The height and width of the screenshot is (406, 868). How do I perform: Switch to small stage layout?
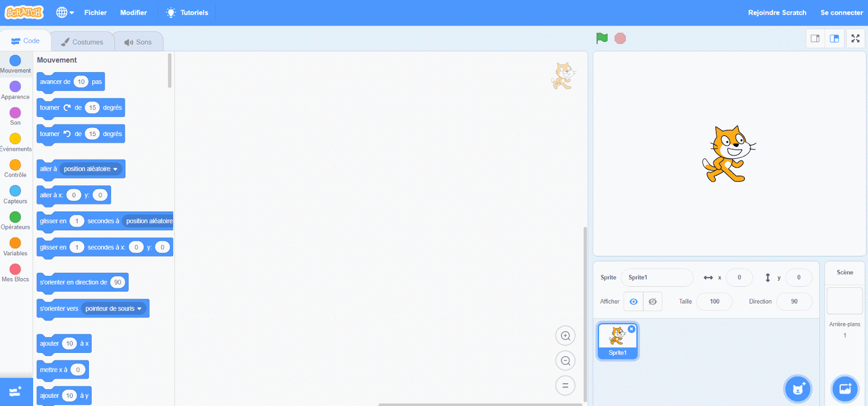pyautogui.click(x=815, y=38)
